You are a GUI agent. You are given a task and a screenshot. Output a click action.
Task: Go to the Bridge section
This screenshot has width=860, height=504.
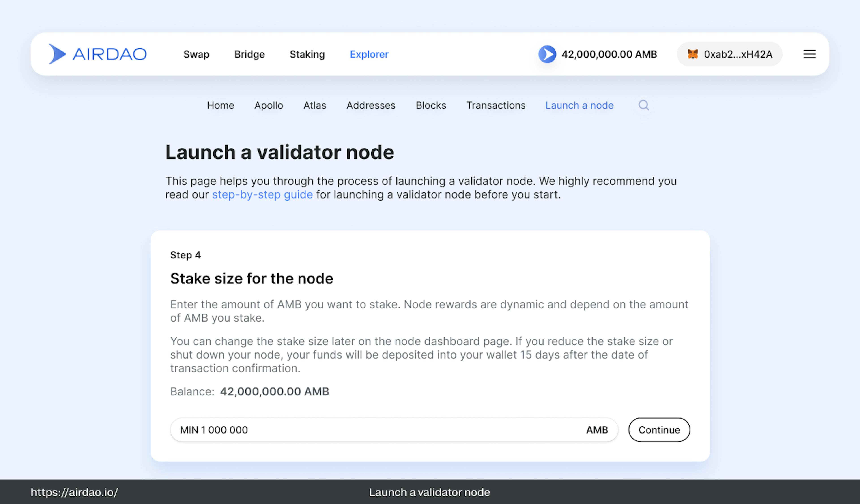(249, 54)
